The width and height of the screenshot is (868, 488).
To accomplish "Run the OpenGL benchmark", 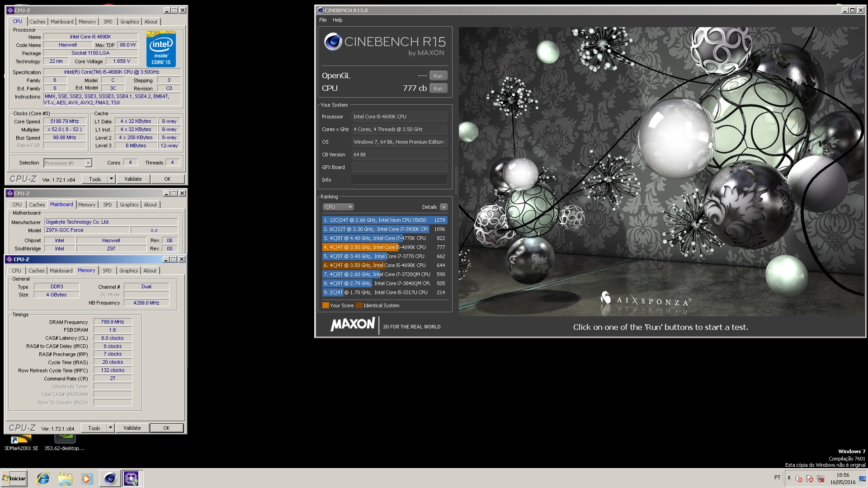I will coord(438,76).
